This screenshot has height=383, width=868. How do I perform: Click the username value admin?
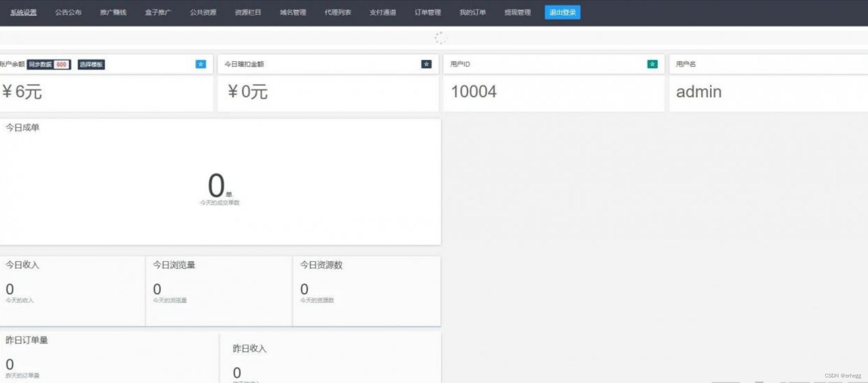click(699, 92)
